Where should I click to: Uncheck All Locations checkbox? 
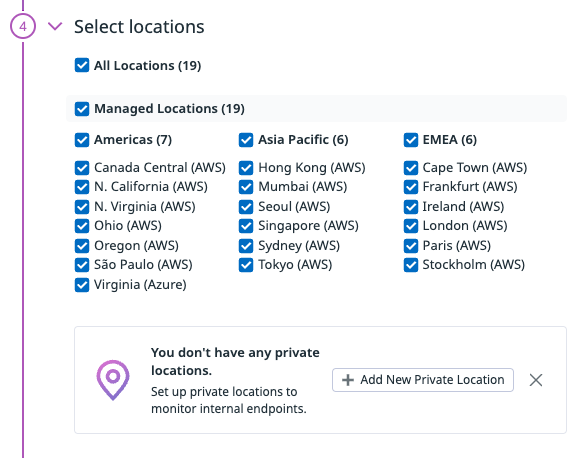tap(82, 65)
